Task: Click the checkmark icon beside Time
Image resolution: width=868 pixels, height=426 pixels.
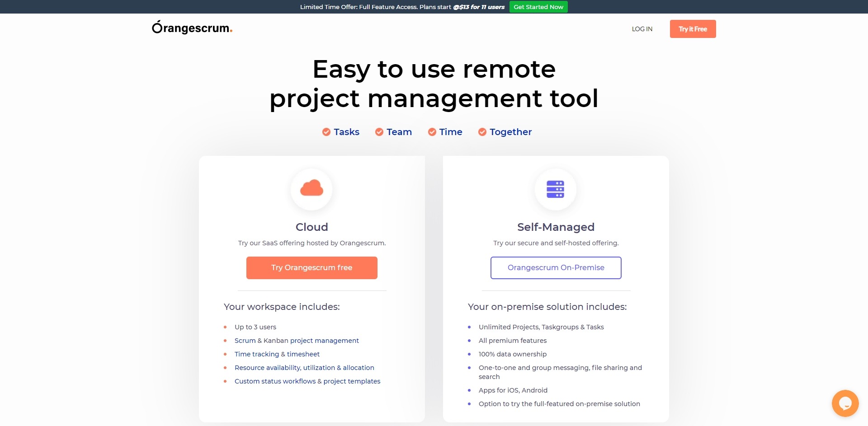Action: (x=432, y=132)
